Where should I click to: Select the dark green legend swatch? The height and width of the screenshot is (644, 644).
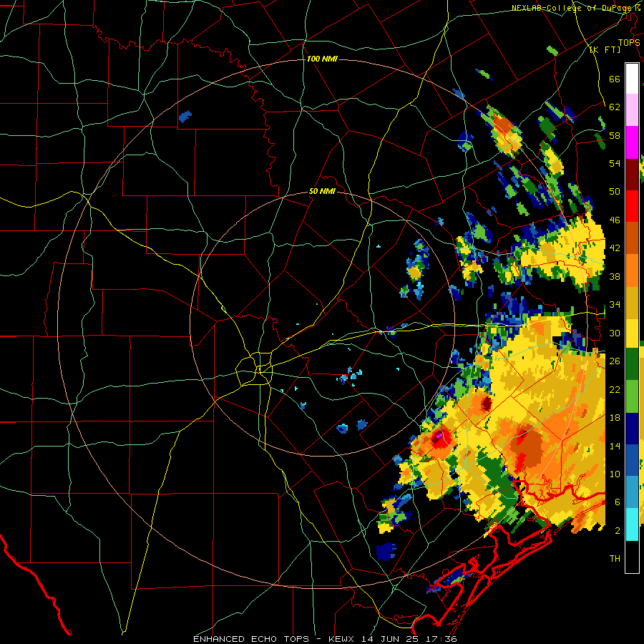pyautogui.click(x=632, y=364)
